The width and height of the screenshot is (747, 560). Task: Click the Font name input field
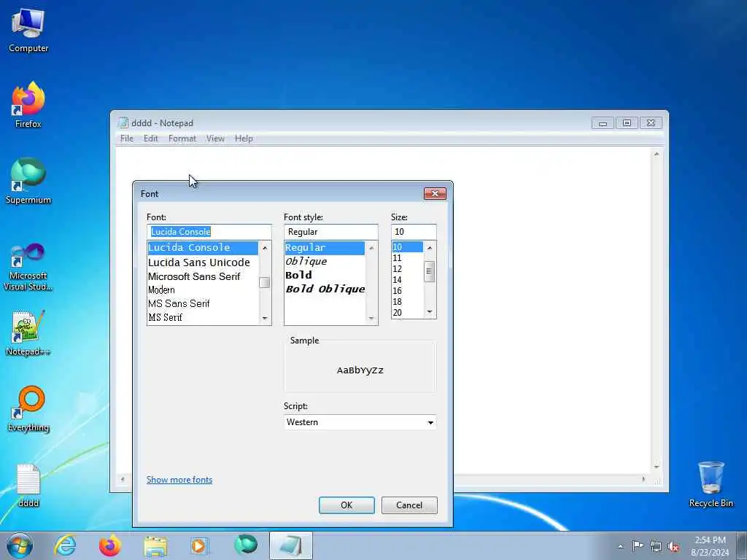pyautogui.click(x=209, y=232)
